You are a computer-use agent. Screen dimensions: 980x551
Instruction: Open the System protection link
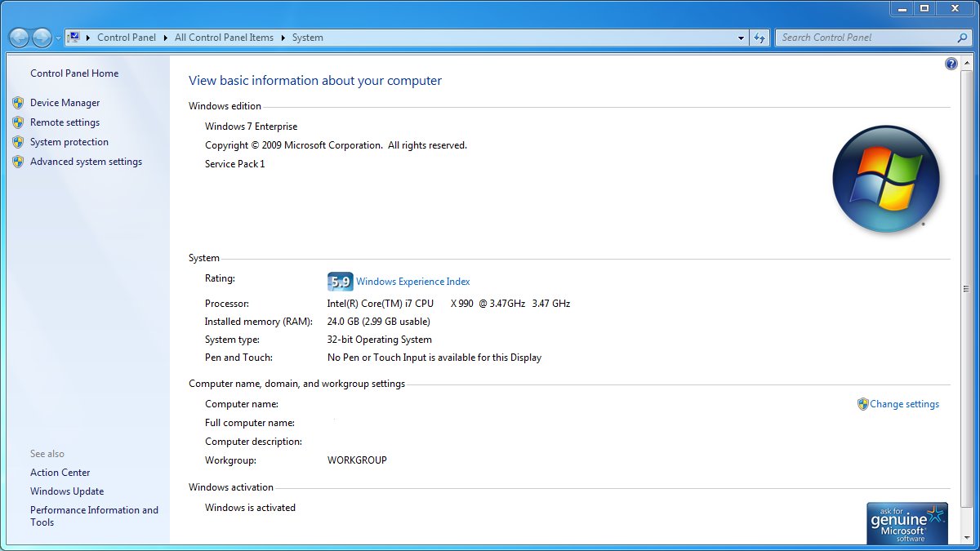[x=69, y=142]
